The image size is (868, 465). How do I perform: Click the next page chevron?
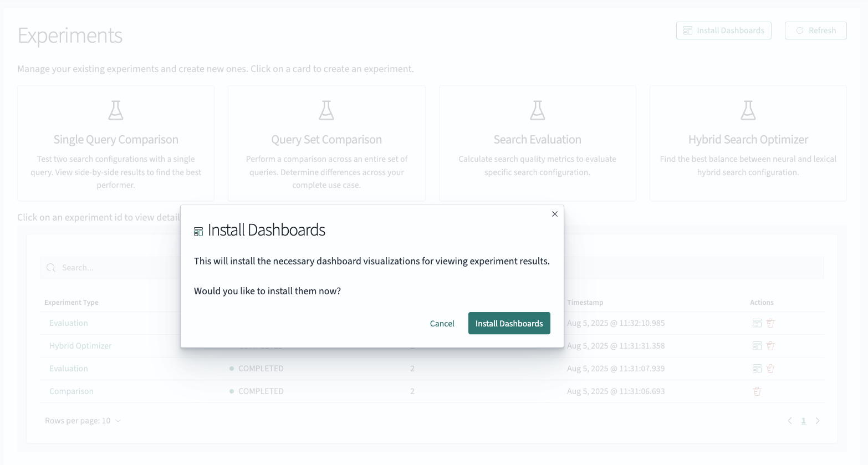818,420
